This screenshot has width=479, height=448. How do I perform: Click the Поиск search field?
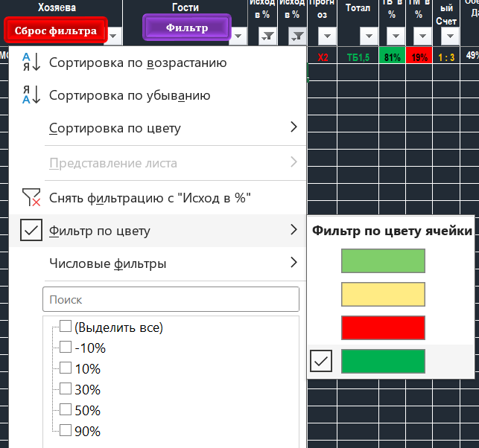171,300
